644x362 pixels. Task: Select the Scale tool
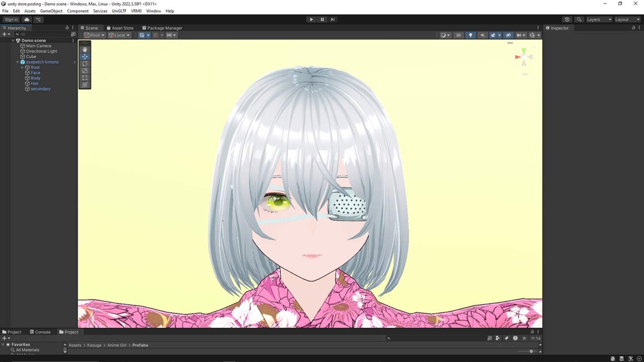[x=85, y=71]
